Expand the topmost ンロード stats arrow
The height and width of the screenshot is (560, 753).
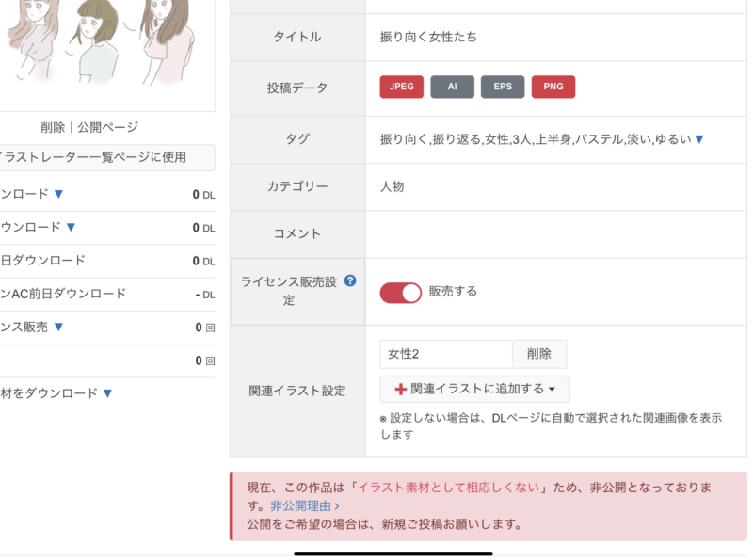click(x=58, y=194)
